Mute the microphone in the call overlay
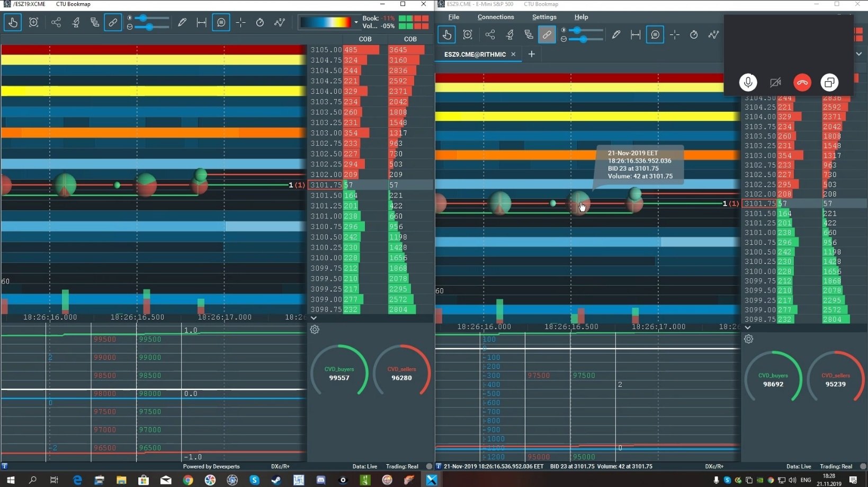The width and height of the screenshot is (868, 487). pyautogui.click(x=748, y=83)
